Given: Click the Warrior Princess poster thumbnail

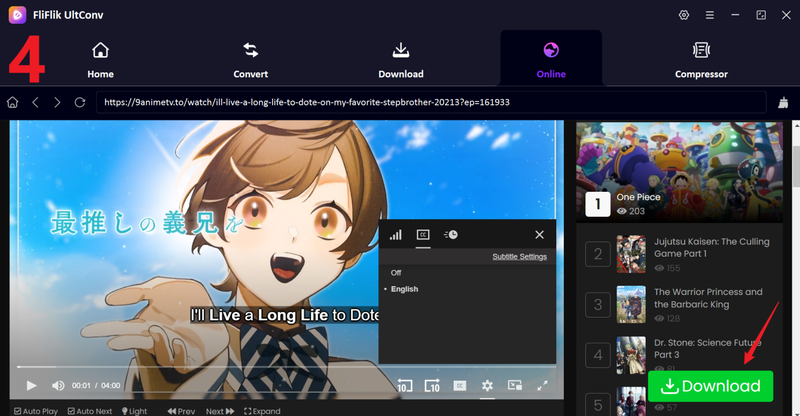Looking at the screenshot, I should point(631,304).
